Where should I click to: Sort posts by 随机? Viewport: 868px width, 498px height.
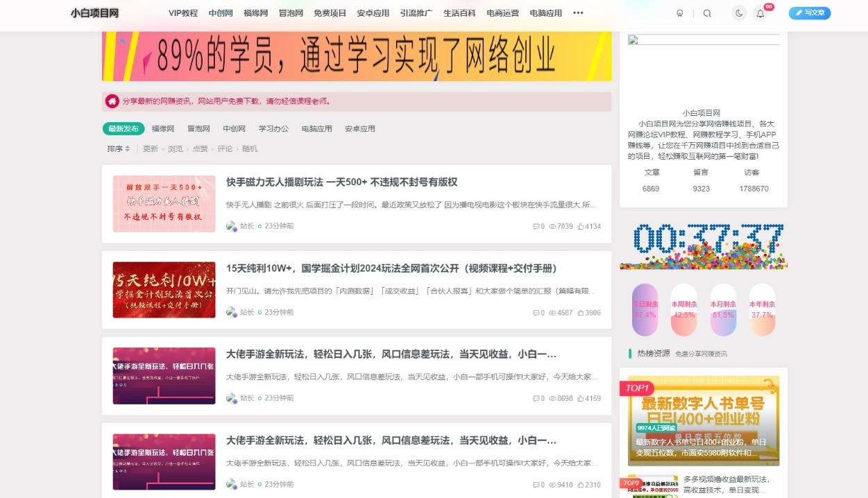[x=249, y=148]
